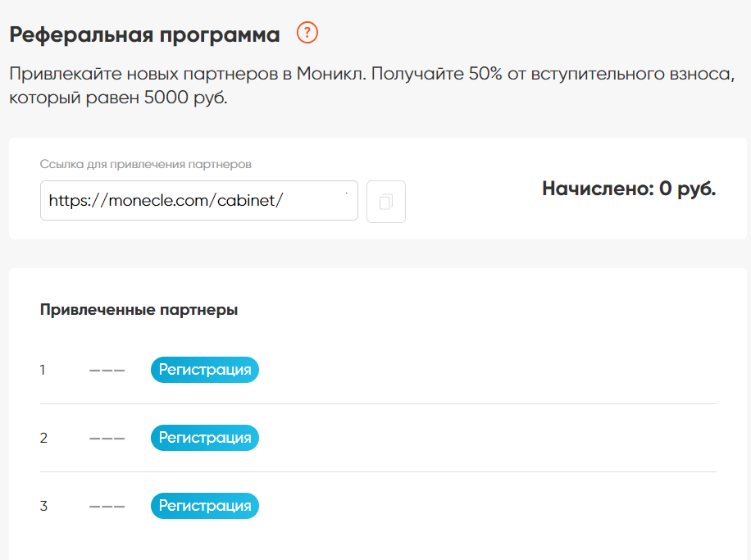Screen dimensions: 751x560
Task: Select the 'Регистрация' badge in row 3
Action: point(205,506)
